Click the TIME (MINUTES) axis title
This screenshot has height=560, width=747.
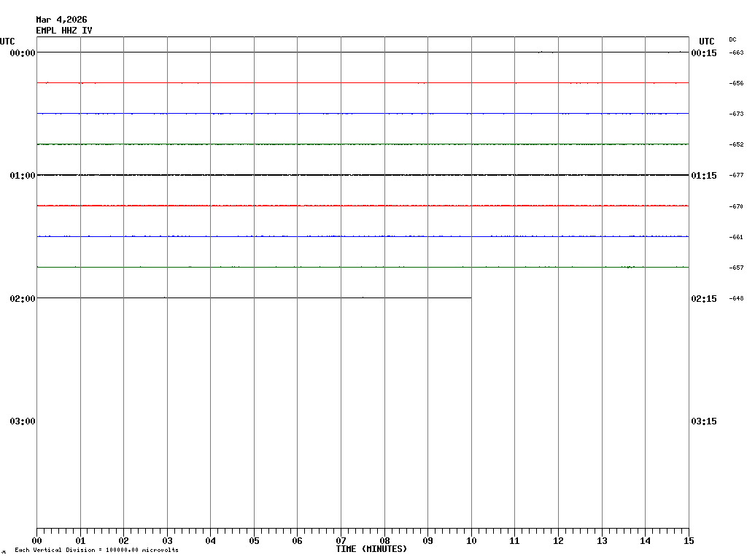tap(371, 549)
